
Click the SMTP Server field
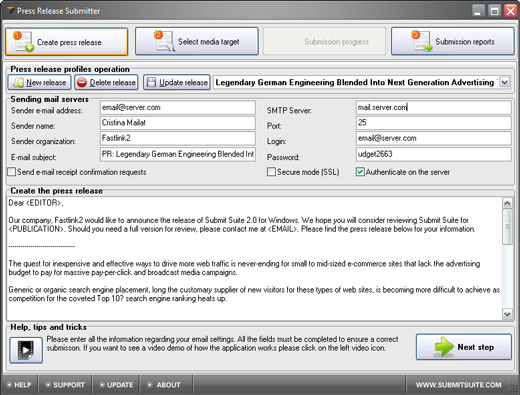click(x=434, y=108)
